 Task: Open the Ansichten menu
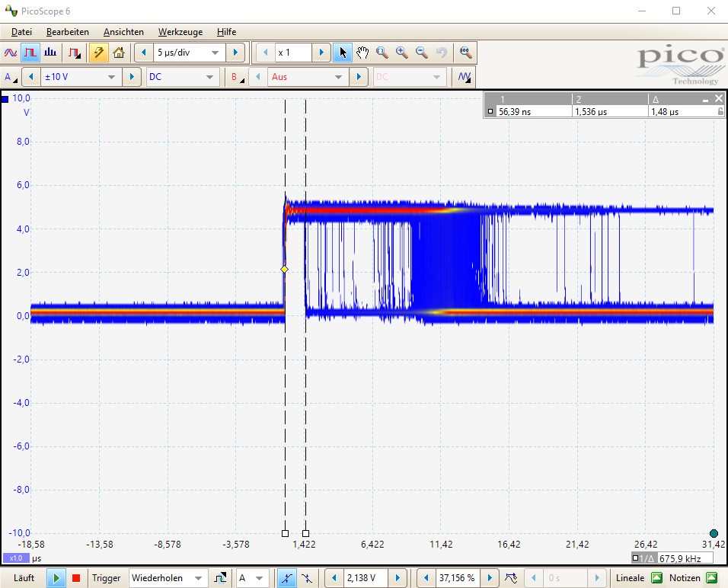(123, 32)
